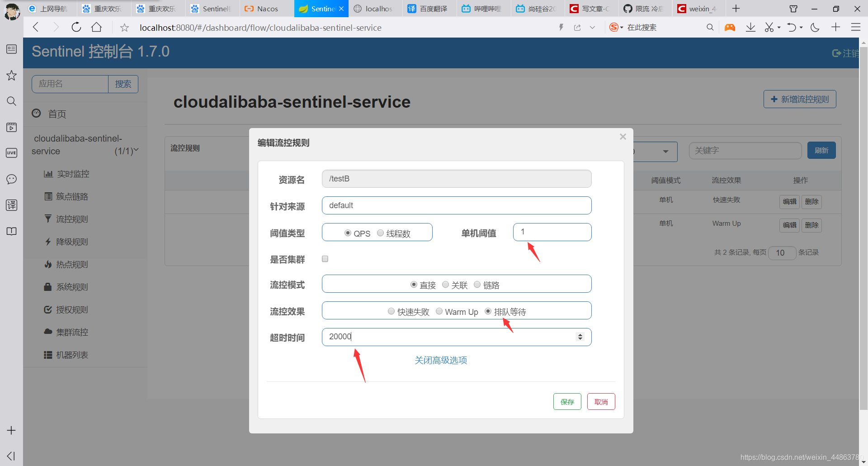Close the 编辑流控规则 dialog
This screenshot has width=868, height=466.
pyautogui.click(x=623, y=137)
